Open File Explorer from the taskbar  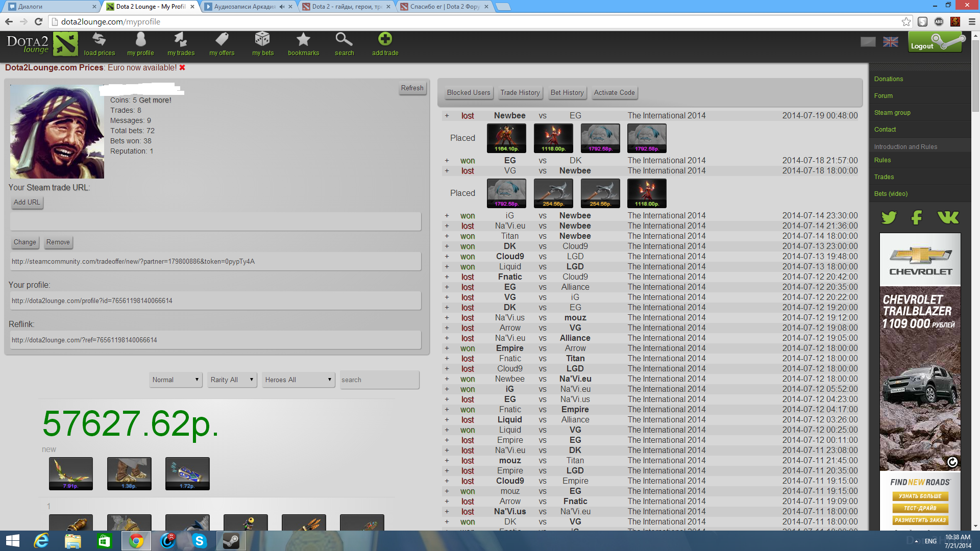(72, 541)
